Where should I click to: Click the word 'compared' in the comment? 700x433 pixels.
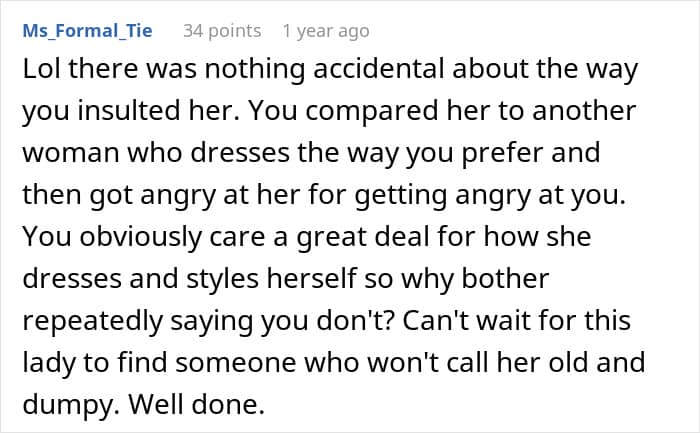372,111
